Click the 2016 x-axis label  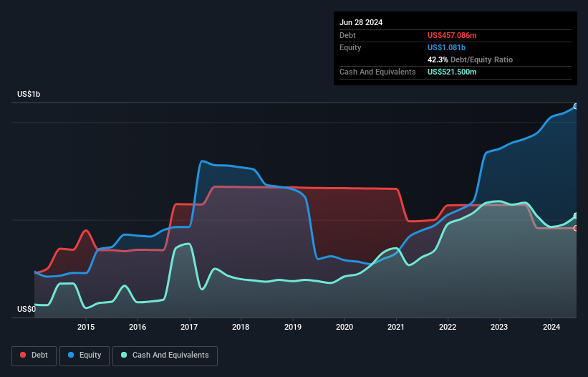[x=138, y=327]
